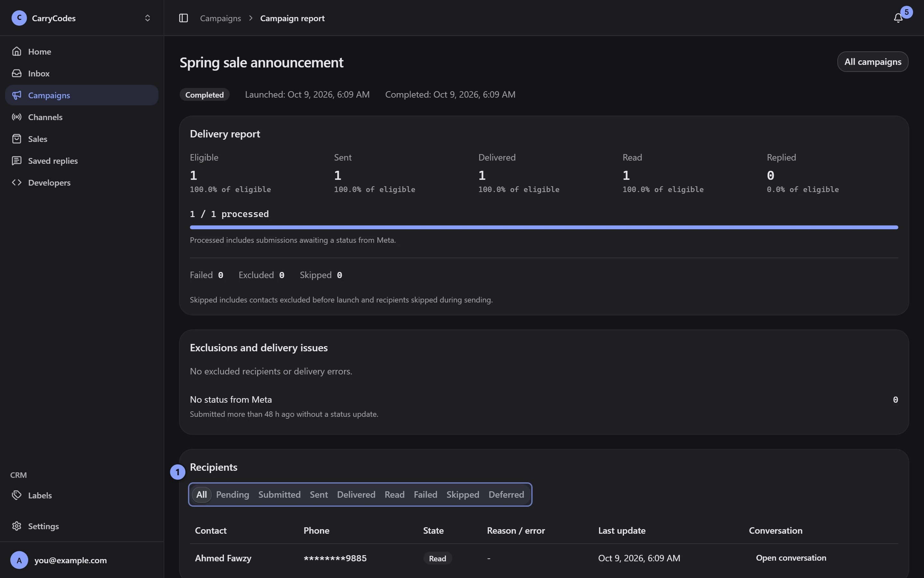Click the Saved replies message icon
Screen dimensions: 924x578
(16, 160)
